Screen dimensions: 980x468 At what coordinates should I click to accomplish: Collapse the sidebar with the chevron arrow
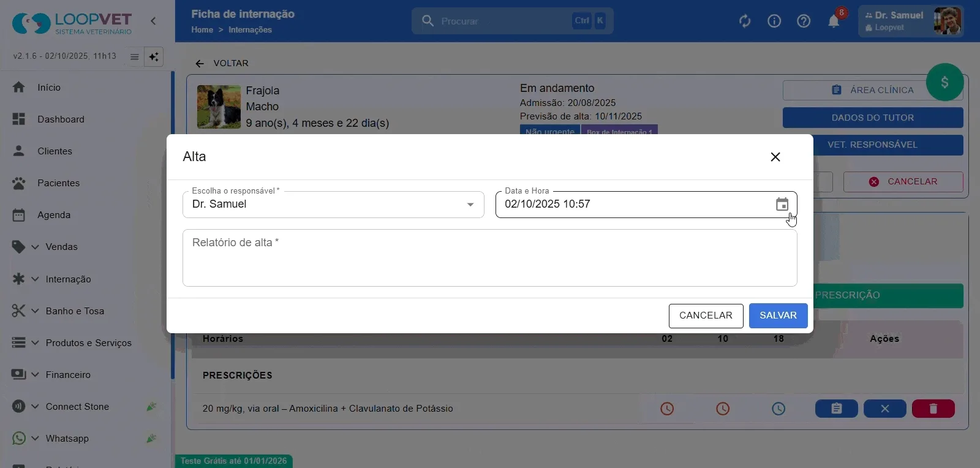click(153, 21)
